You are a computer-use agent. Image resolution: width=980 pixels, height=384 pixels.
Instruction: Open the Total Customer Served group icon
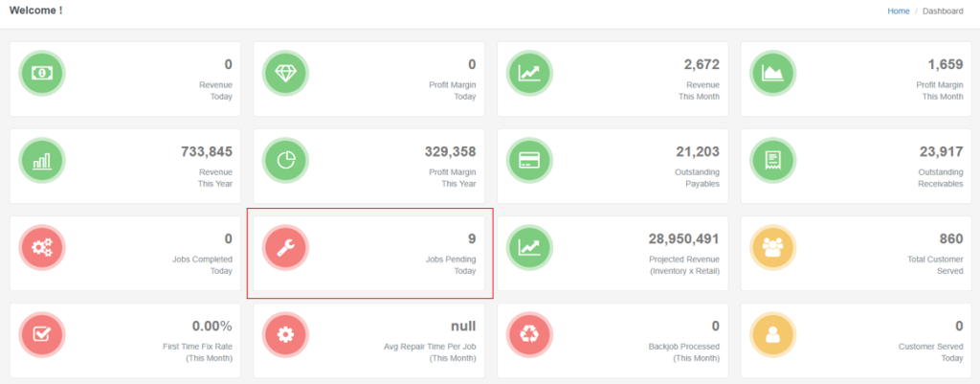point(773,248)
